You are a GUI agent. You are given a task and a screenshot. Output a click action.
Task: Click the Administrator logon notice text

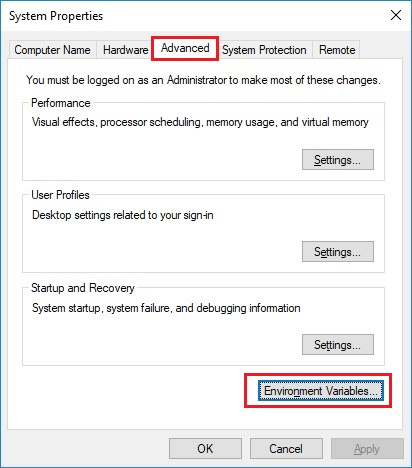[203, 80]
